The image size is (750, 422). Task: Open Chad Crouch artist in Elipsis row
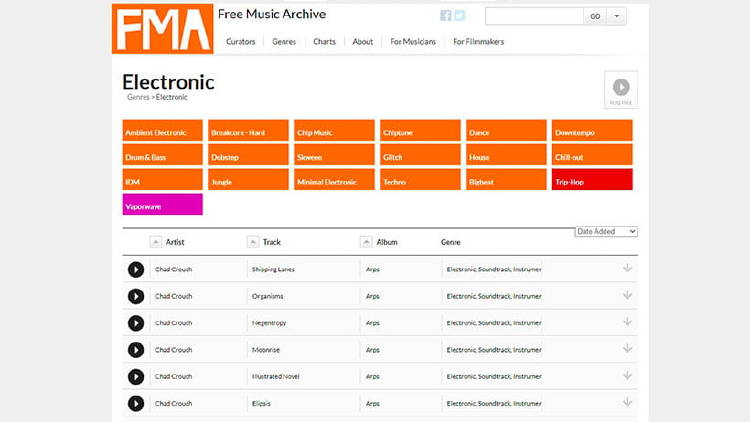point(173,403)
